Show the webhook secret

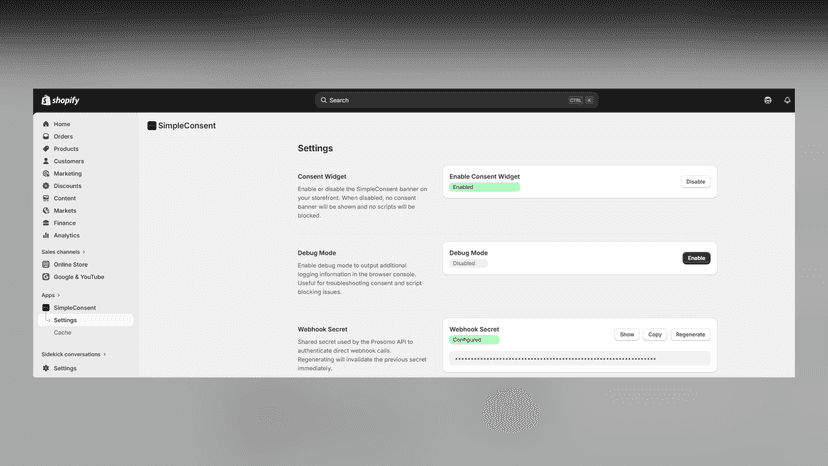point(627,334)
